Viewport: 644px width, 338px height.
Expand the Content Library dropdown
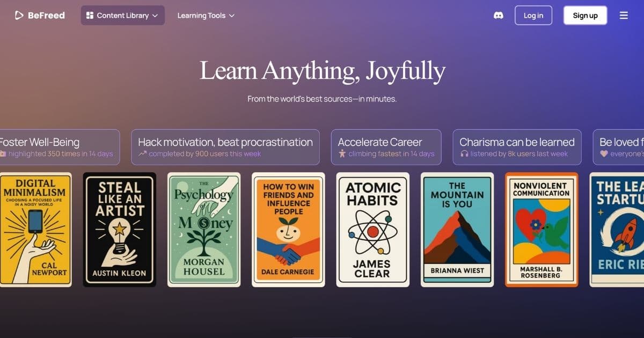coord(123,16)
